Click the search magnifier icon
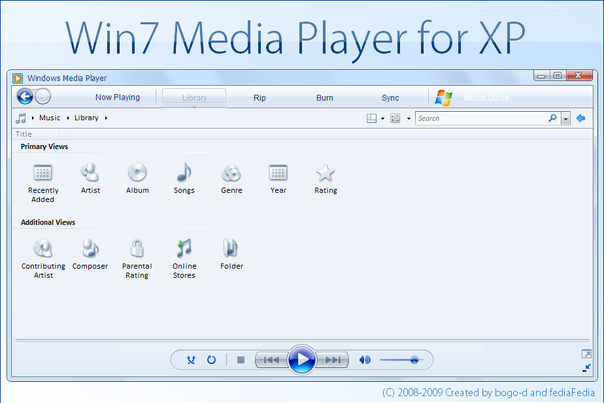604x403 pixels. pos(553,118)
